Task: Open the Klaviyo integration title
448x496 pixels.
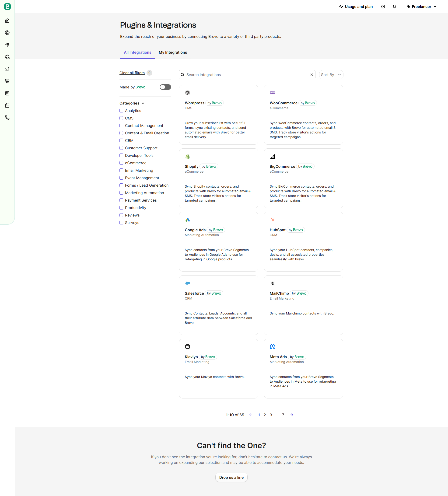Action: click(x=191, y=357)
